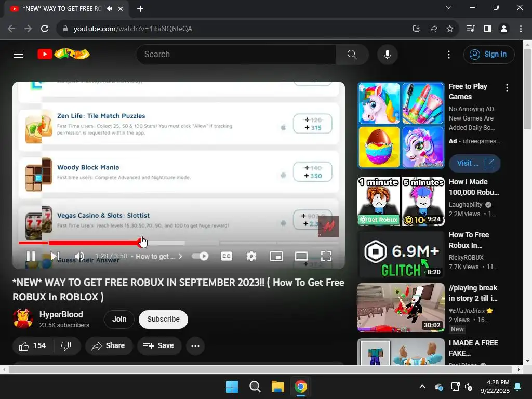Open clock and date 4:28 PM
The image size is (532, 399).
coord(495,387)
